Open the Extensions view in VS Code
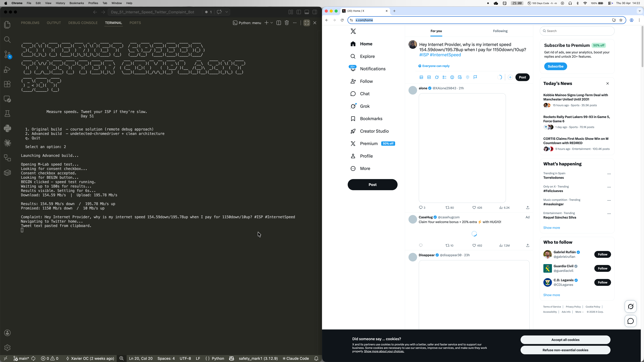The image size is (644, 362). (7, 84)
